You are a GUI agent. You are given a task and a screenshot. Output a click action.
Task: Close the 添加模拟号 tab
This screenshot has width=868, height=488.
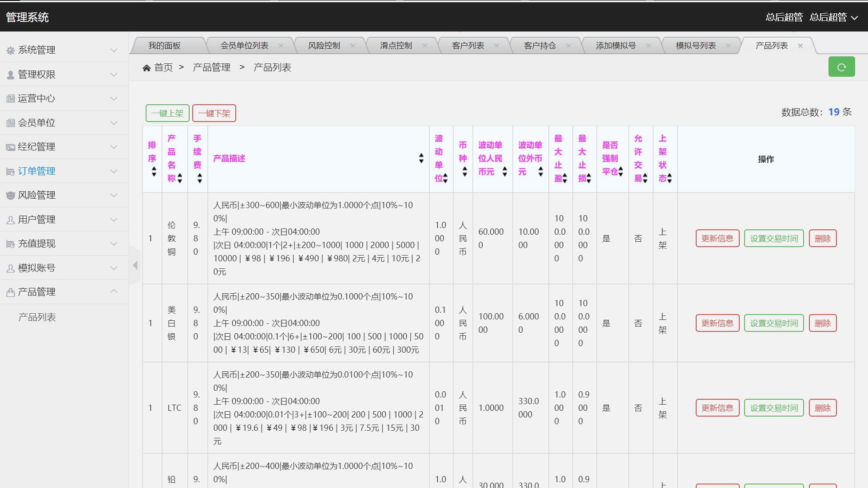[648, 46]
